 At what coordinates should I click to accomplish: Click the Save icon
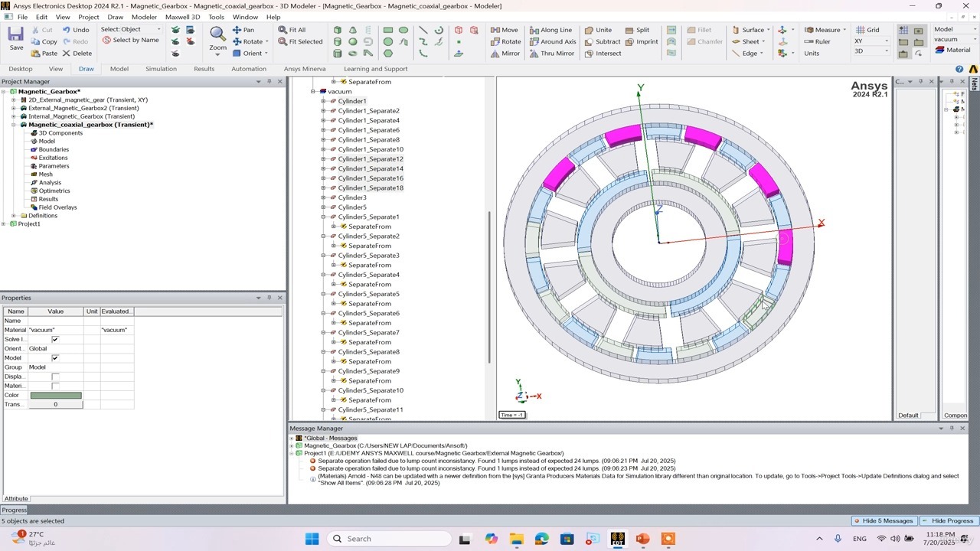(16, 35)
